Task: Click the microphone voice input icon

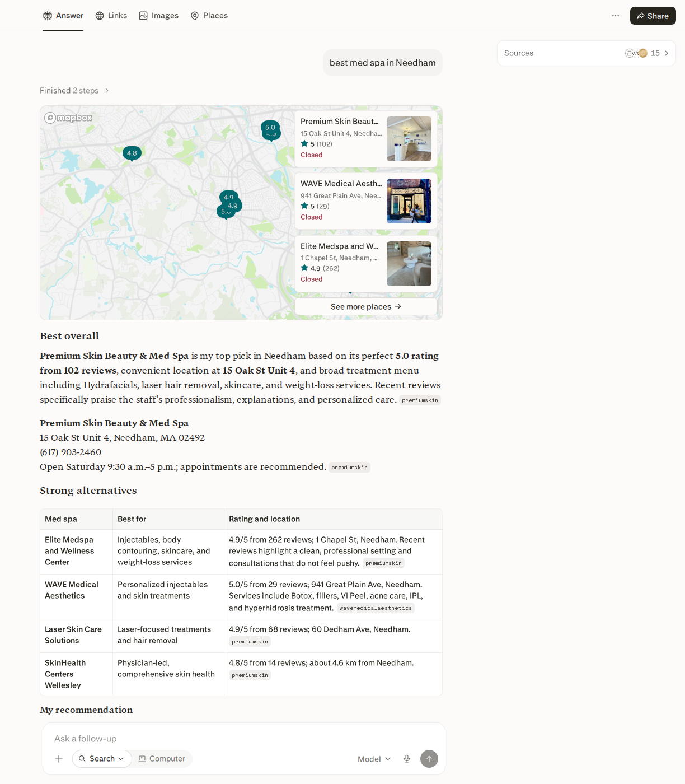Action: (407, 759)
